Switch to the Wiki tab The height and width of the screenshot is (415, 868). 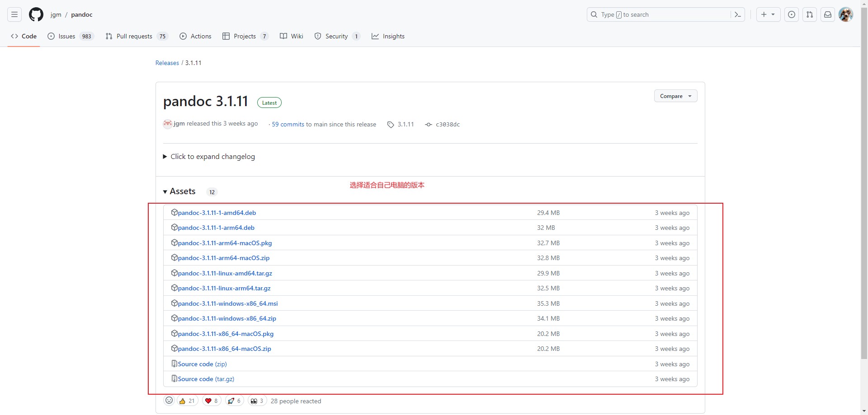click(292, 36)
